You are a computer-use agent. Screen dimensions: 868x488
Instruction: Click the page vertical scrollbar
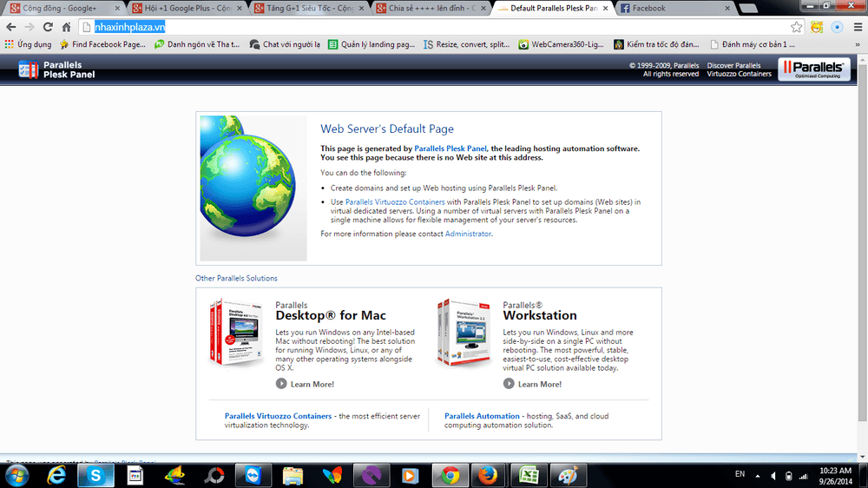(863, 244)
